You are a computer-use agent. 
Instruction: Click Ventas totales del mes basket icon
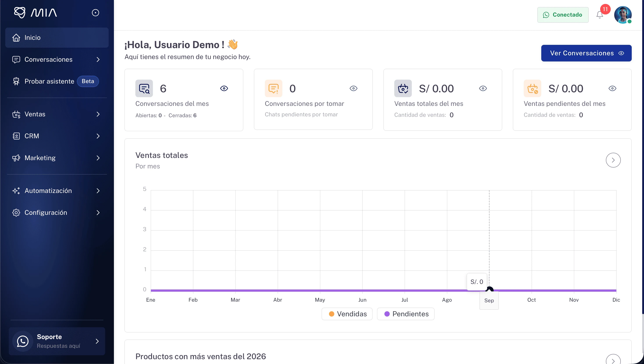tap(403, 89)
